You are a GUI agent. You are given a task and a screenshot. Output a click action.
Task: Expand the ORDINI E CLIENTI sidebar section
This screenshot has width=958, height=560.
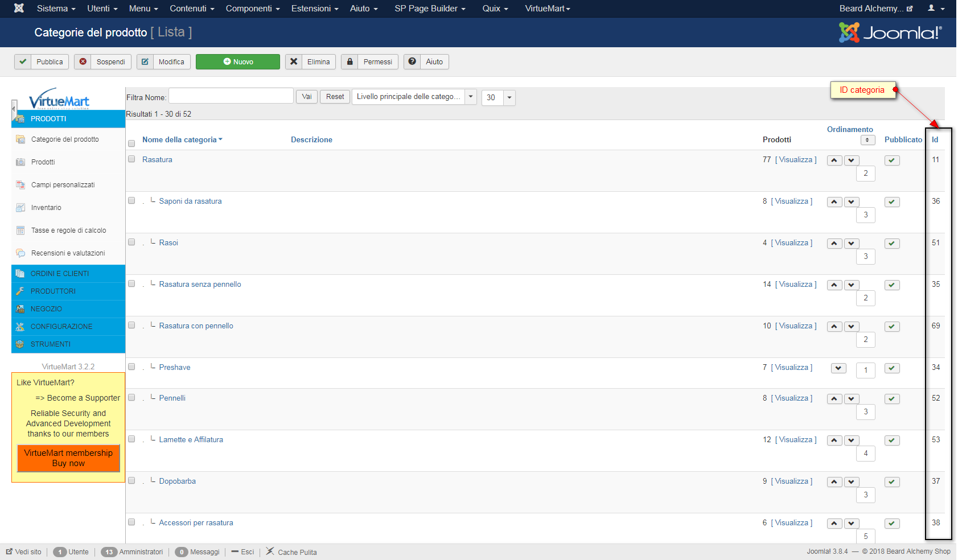pos(68,274)
